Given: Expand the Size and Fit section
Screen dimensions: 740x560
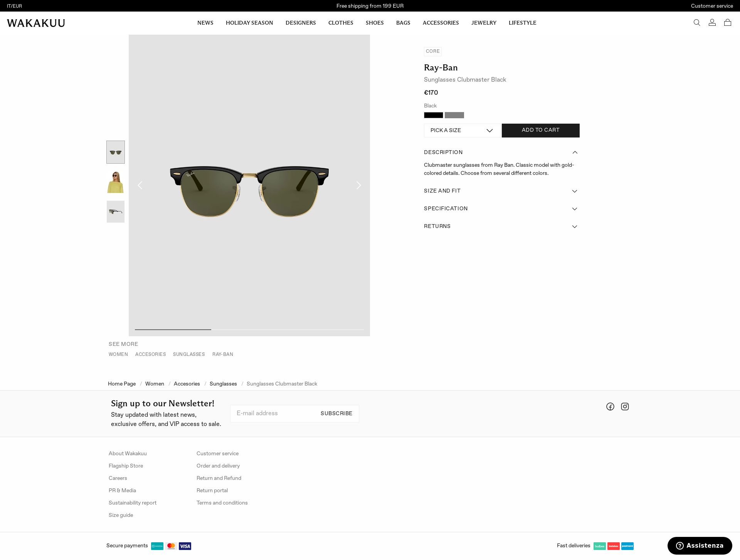Looking at the screenshot, I should pos(501,191).
